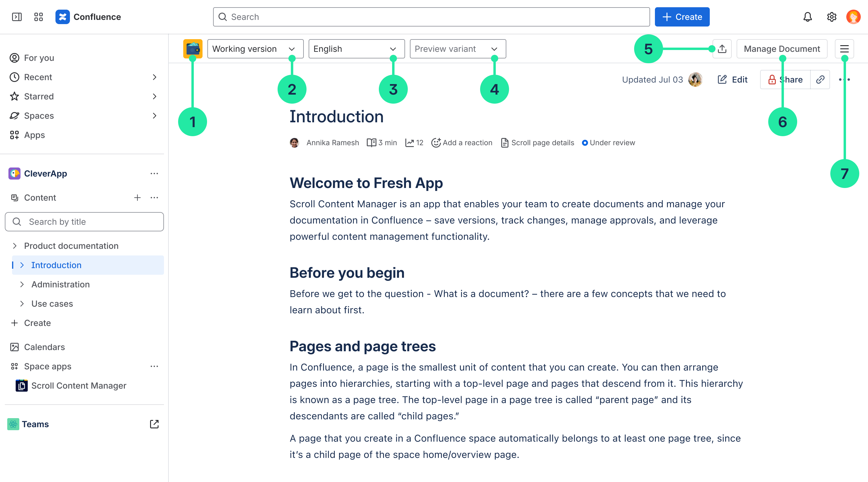
Task: Click the Edit page button
Action: (733, 80)
